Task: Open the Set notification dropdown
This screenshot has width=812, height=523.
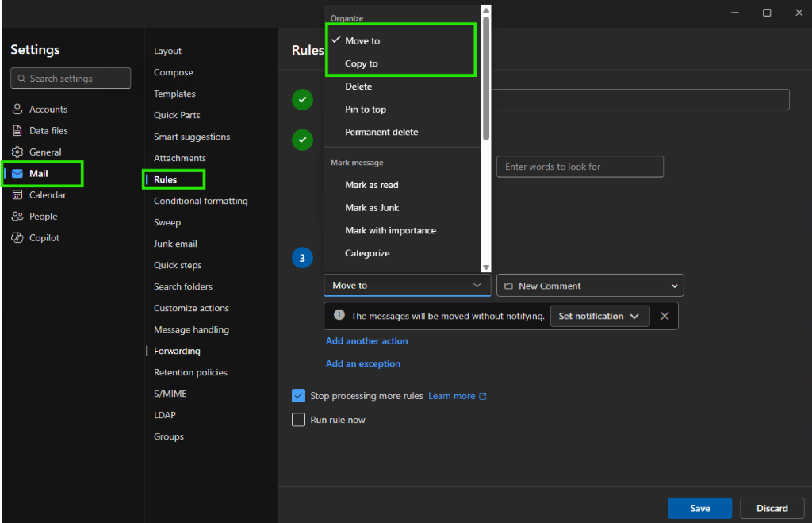Action: click(x=599, y=316)
